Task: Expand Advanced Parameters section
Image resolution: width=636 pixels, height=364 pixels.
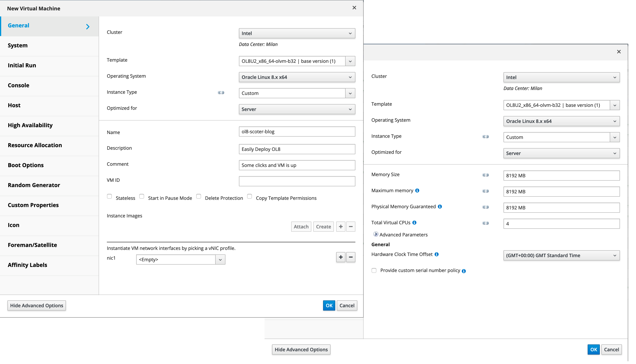Action: 376,234
